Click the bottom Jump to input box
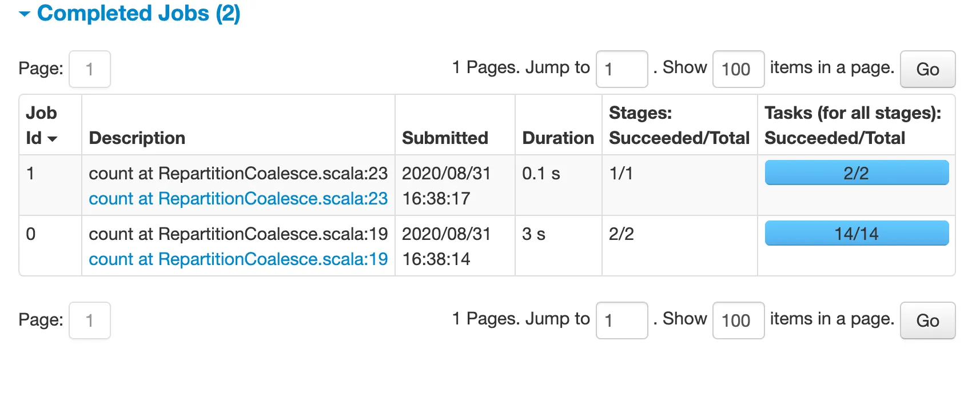The image size is (980, 401). click(622, 320)
